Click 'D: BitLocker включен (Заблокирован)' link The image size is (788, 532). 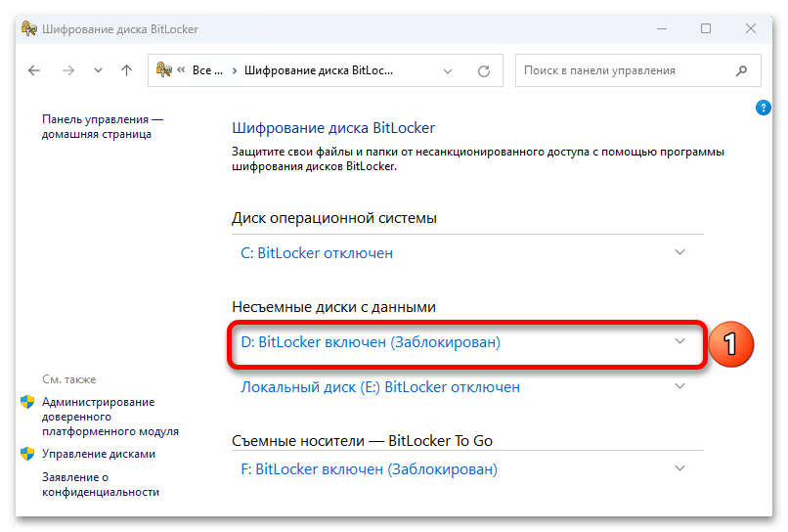click(371, 342)
